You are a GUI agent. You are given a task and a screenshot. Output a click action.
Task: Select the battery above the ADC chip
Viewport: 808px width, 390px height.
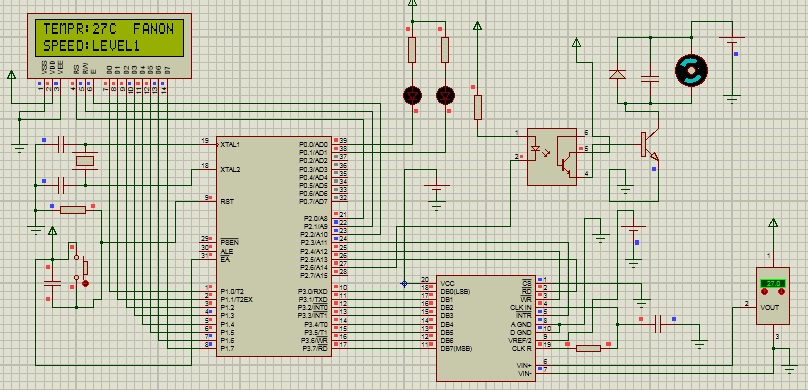[633, 230]
